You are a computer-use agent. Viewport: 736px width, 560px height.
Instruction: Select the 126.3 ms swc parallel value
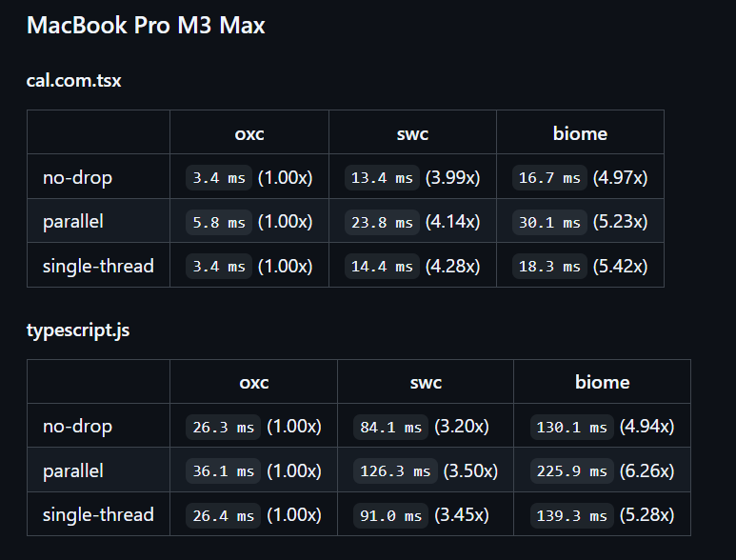[395, 471]
